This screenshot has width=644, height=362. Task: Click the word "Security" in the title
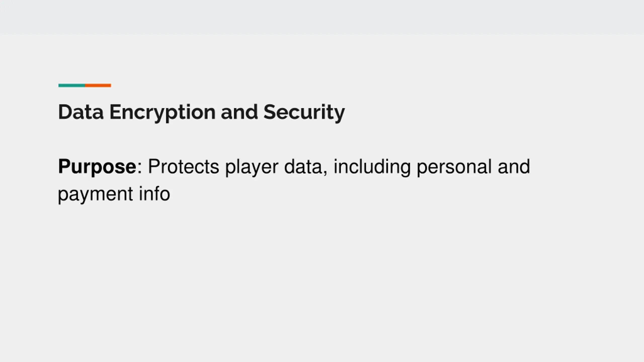click(x=304, y=112)
